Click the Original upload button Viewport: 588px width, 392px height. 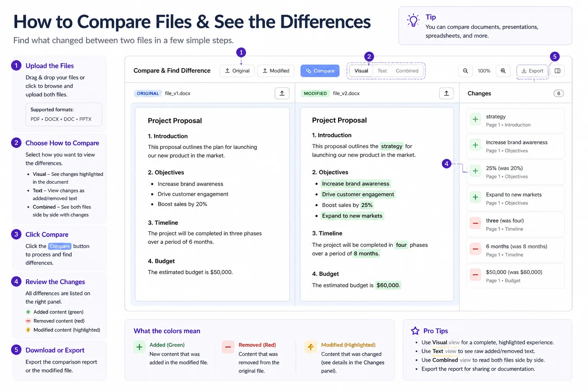[237, 71]
